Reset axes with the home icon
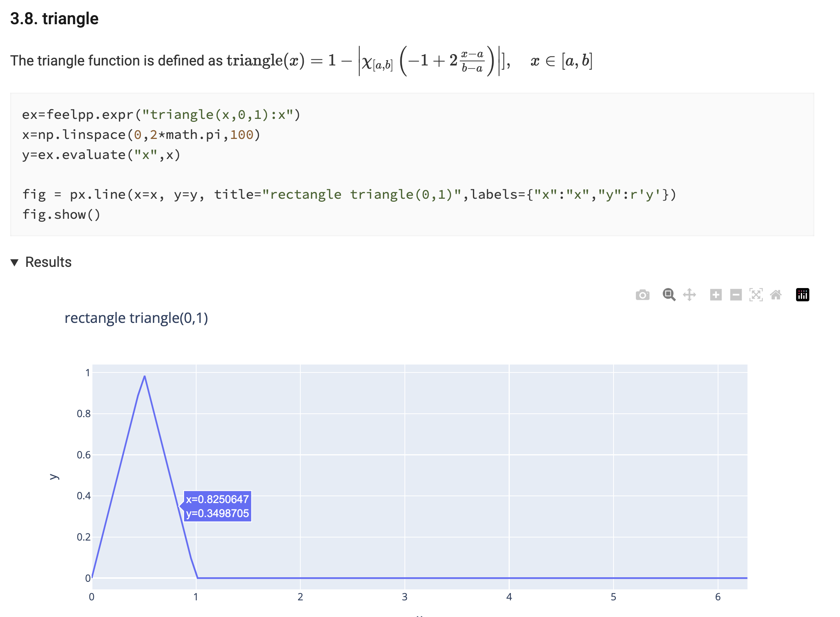 click(776, 294)
